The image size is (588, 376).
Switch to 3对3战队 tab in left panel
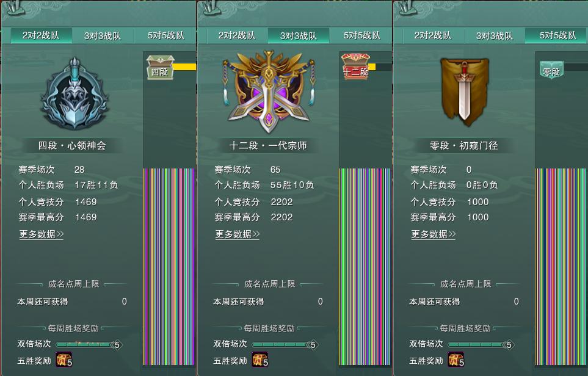tap(103, 35)
